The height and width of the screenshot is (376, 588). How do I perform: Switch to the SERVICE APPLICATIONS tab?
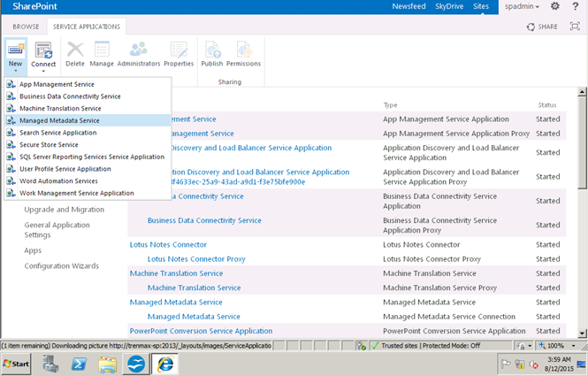pos(87,27)
